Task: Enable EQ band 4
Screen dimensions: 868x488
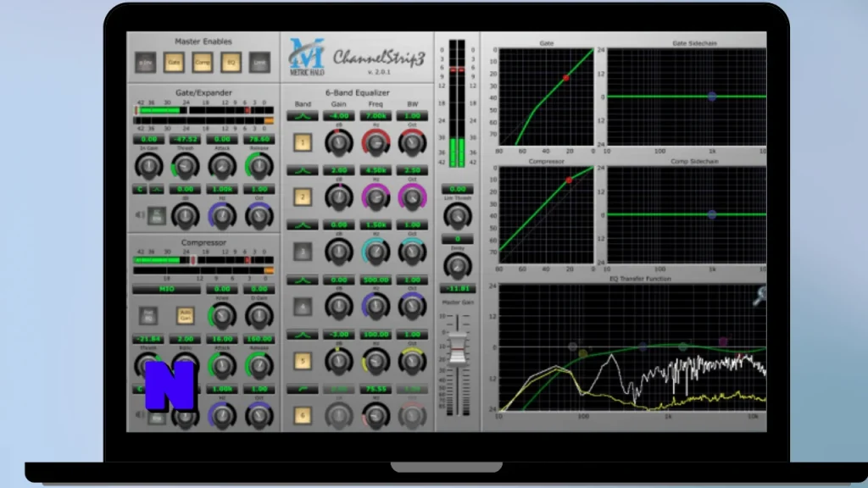Action: [x=303, y=307]
